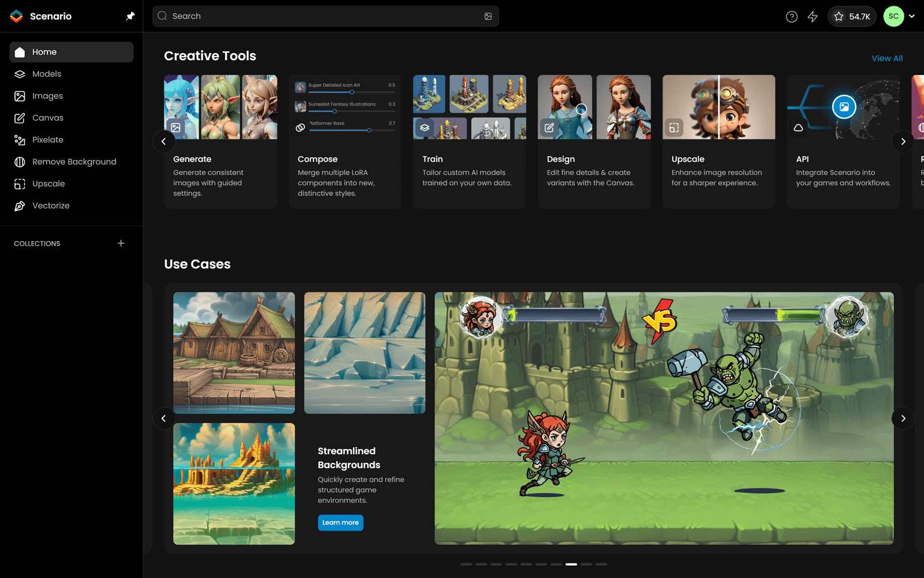Viewport: 924px width, 578px height.
Task: Select Vectorize in the sidebar
Action: pyautogui.click(x=50, y=206)
